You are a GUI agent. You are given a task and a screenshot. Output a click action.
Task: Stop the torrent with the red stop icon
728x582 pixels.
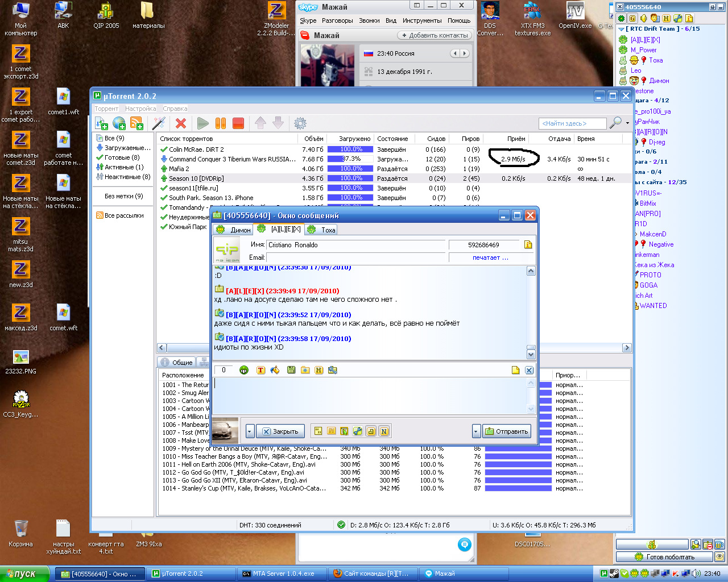[x=238, y=123]
